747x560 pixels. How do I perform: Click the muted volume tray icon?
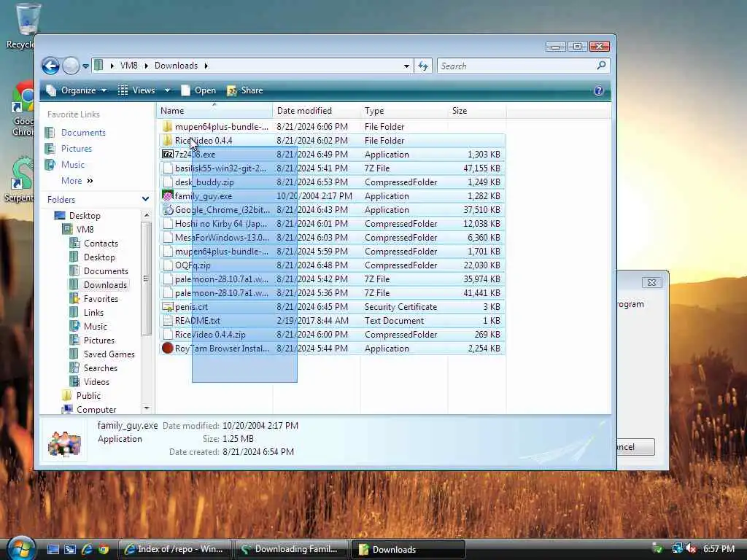pyautogui.click(x=692, y=549)
